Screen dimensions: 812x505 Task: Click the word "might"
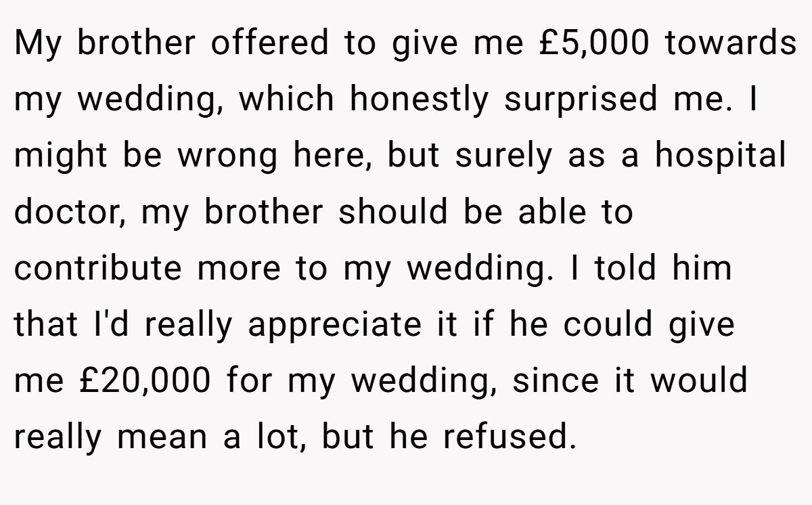pyautogui.click(x=61, y=156)
